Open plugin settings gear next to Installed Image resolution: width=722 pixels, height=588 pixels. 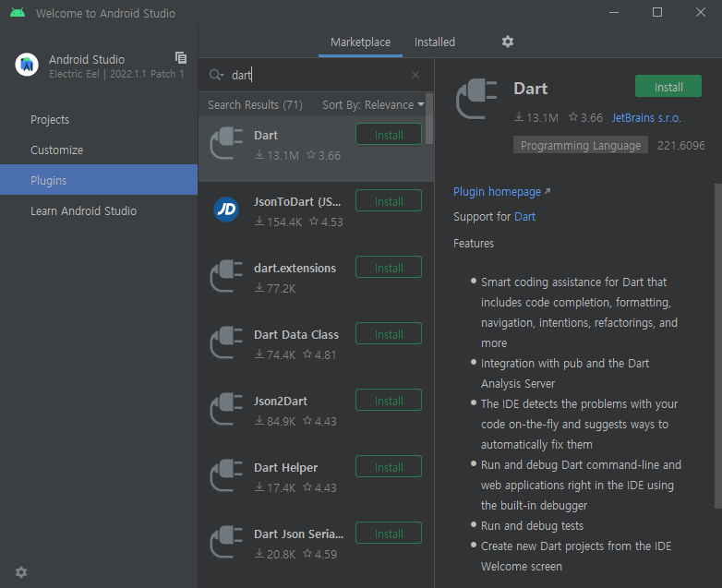tap(508, 42)
